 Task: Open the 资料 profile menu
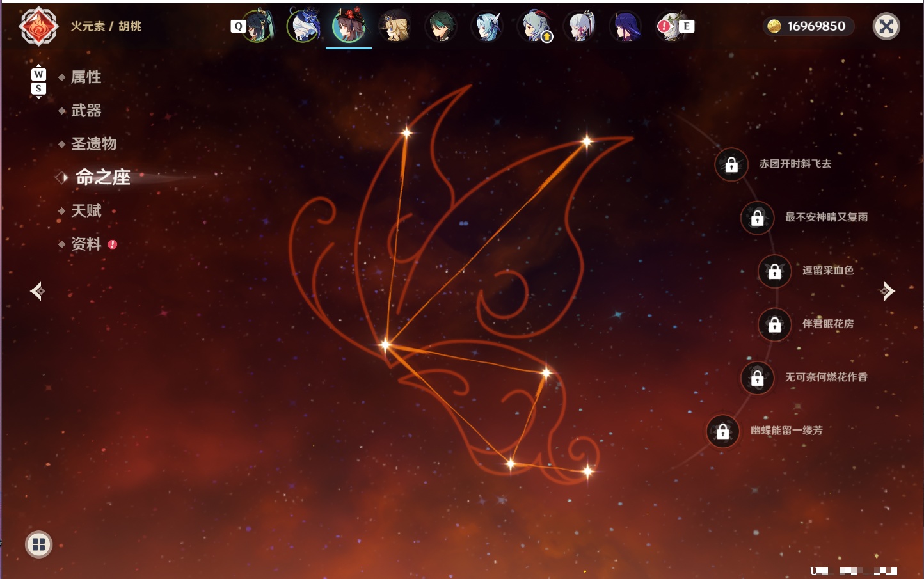click(x=86, y=244)
